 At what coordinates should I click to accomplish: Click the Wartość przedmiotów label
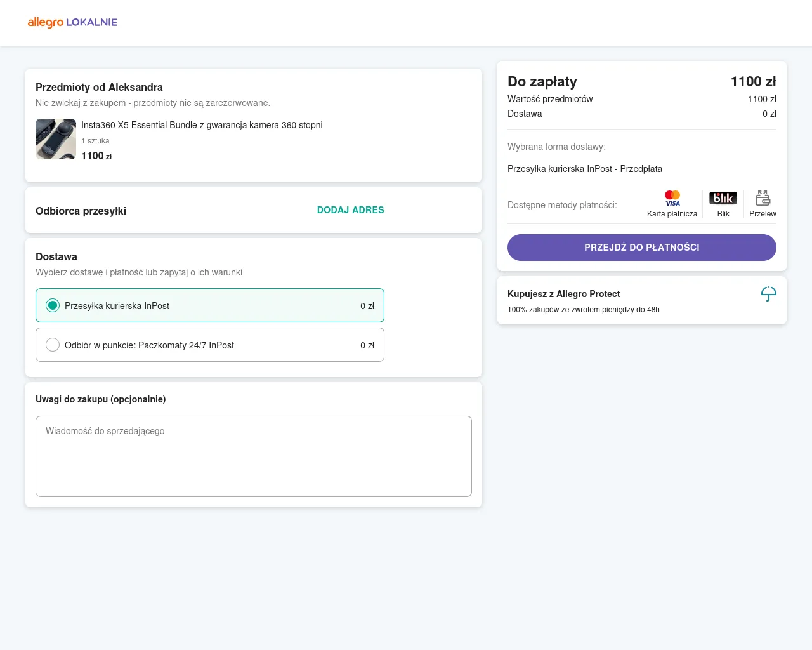point(550,99)
